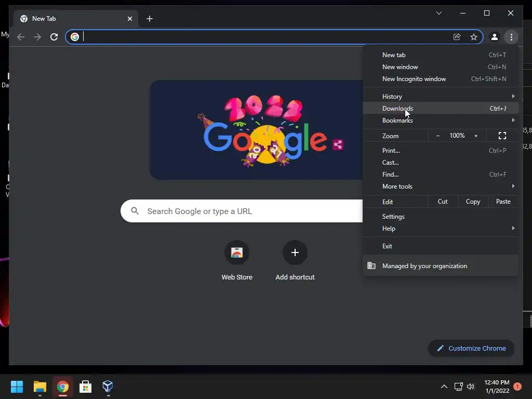Open File Explorer from taskbar
The height and width of the screenshot is (399, 532).
pos(39,387)
